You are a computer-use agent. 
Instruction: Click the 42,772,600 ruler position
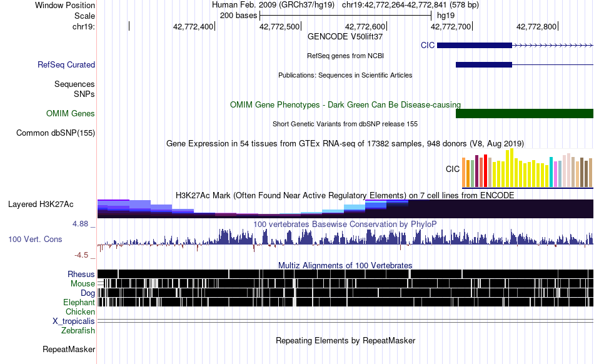365,26
